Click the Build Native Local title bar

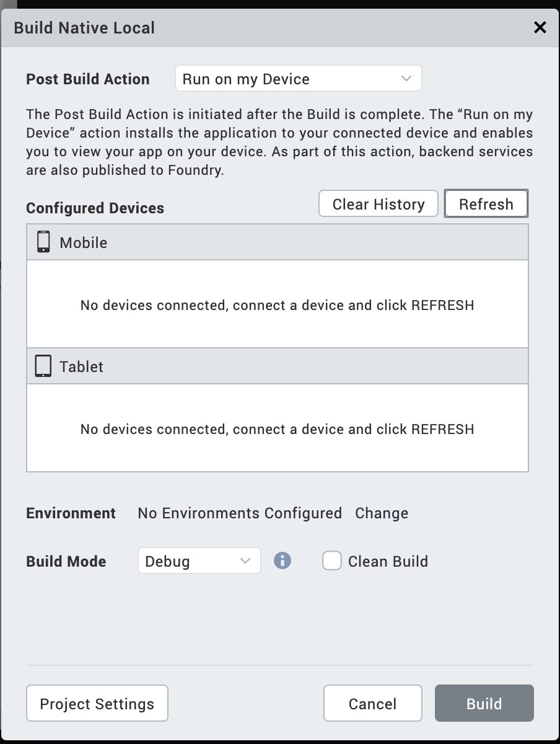[248, 27]
